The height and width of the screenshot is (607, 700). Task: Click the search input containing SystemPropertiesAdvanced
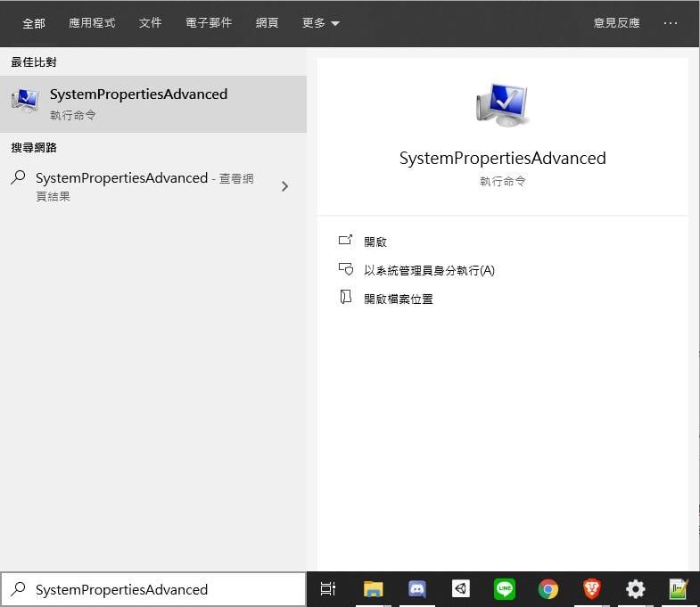153,589
